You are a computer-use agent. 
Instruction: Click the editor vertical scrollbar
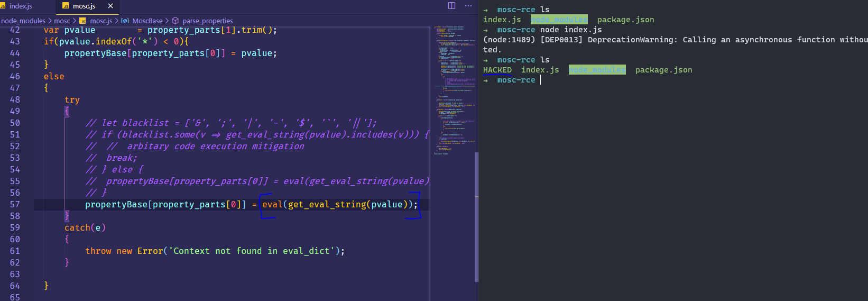pyautogui.click(x=476, y=217)
